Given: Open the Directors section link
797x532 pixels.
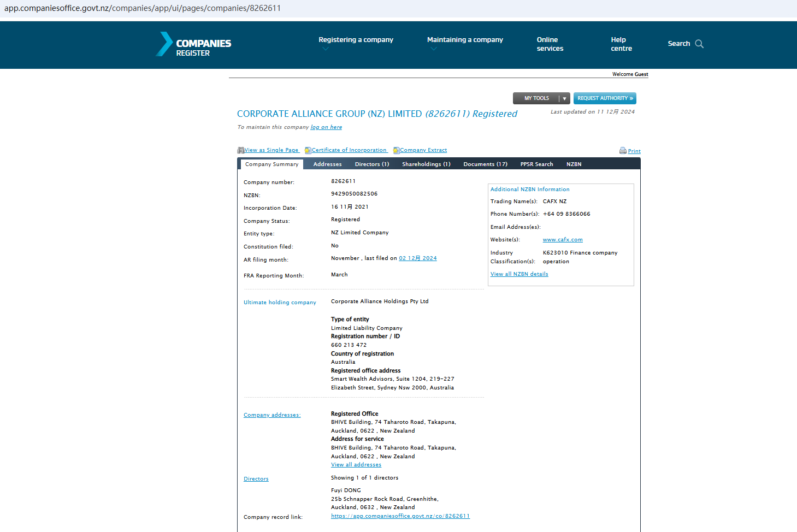Looking at the screenshot, I should pos(256,479).
